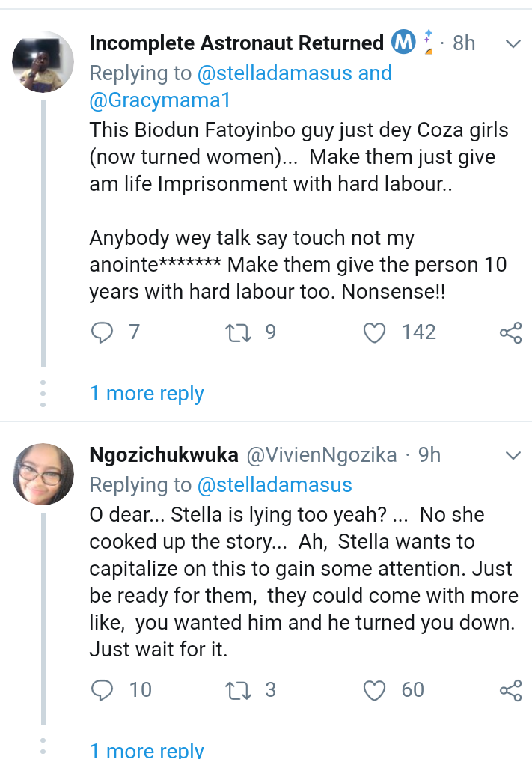532x759 pixels.
Task: Open the @VivienNgozika handle
Action: coord(322,455)
